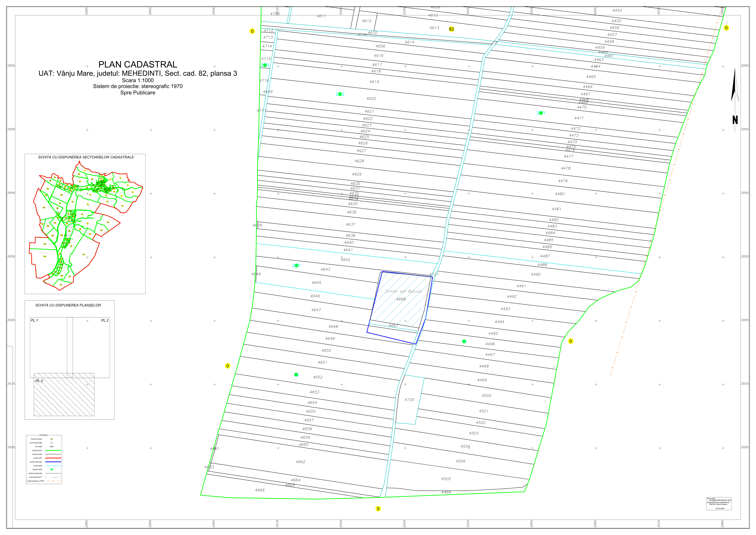This screenshot has height=535, width=756.
Task: Click the red Limita UAT legend line
Action: 53,458
